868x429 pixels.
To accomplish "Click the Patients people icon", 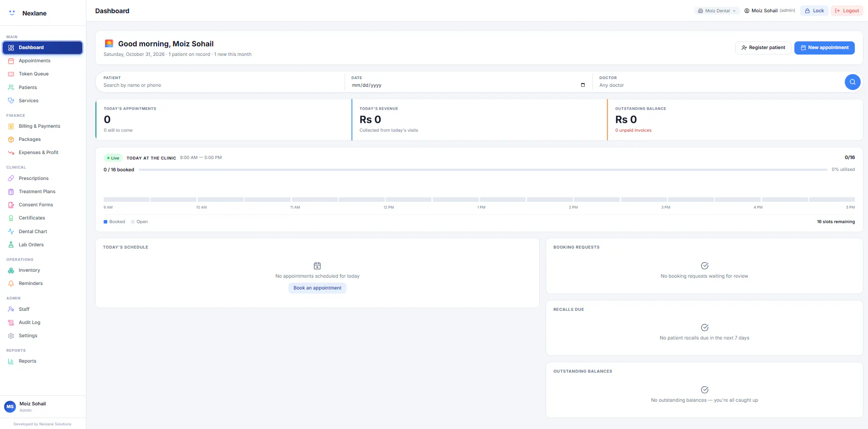I will pyautogui.click(x=11, y=87).
